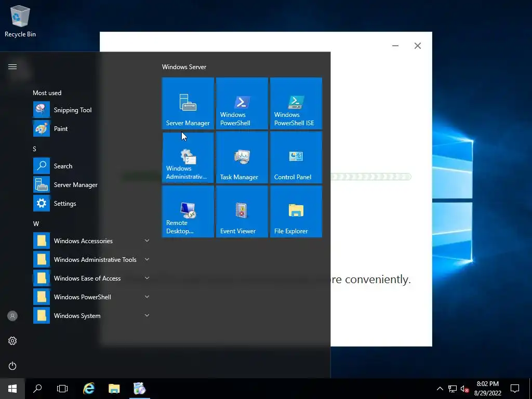This screenshot has height=399, width=532.
Task: Click the Show desktop sliver at taskbar end
Action: pos(530,389)
